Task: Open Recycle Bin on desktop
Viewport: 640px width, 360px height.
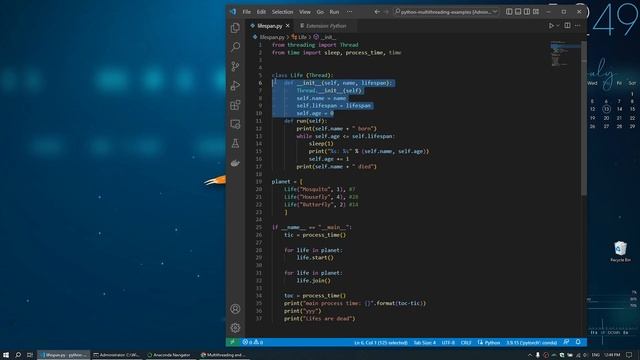Action: click(x=620, y=251)
